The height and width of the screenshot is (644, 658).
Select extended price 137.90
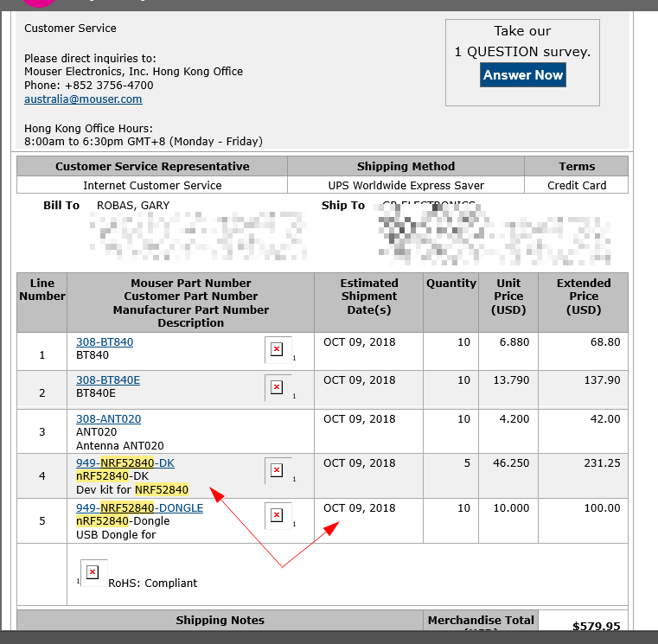[x=602, y=380]
